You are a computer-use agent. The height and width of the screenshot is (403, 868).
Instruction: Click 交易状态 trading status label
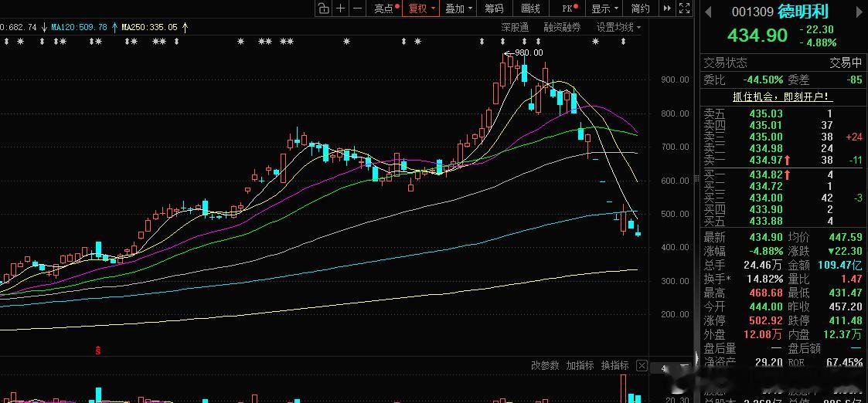(725, 63)
